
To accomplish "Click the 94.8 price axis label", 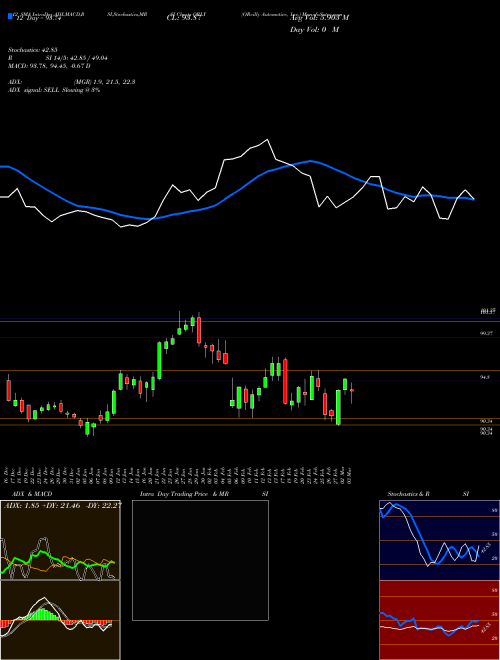I will 485,378.
